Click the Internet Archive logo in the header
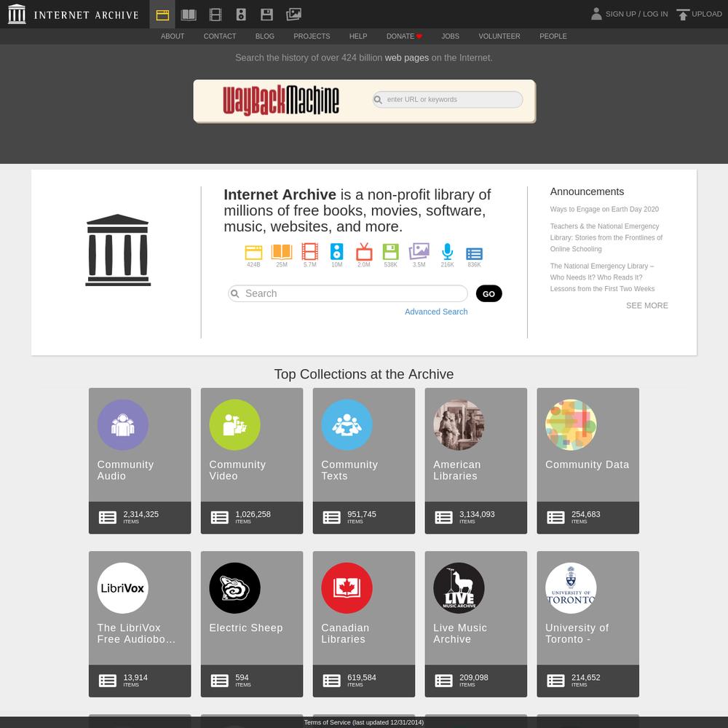The image size is (728, 728). pos(17,14)
